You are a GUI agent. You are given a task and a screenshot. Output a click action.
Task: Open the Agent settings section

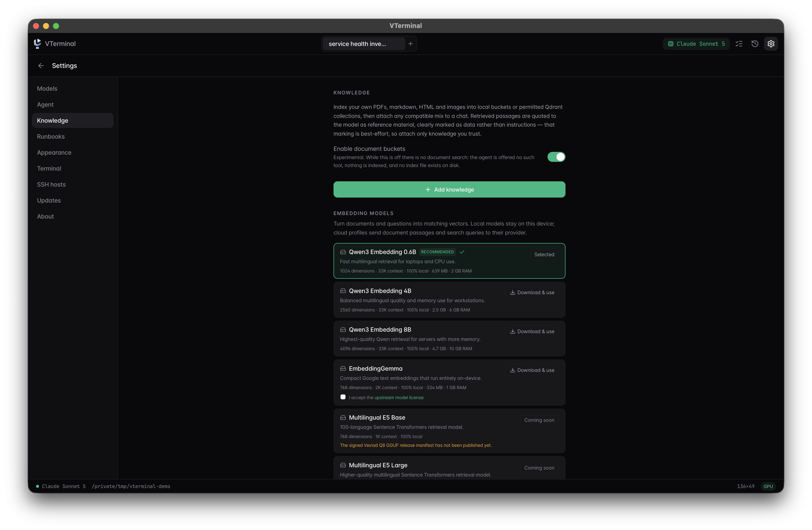(x=73, y=105)
